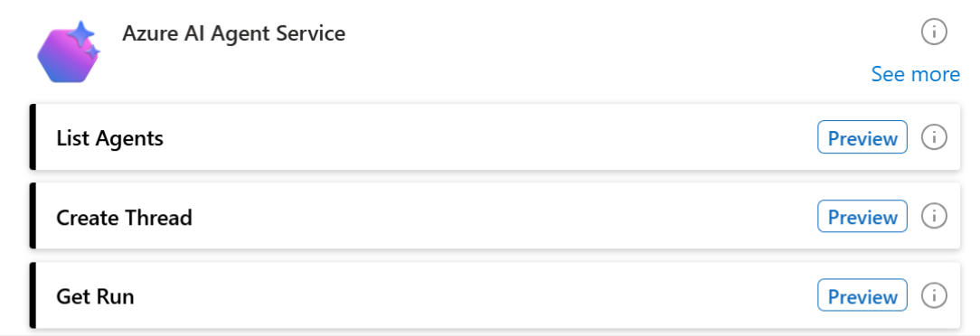Click the Preview badge on List Agents

click(x=862, y=136)
